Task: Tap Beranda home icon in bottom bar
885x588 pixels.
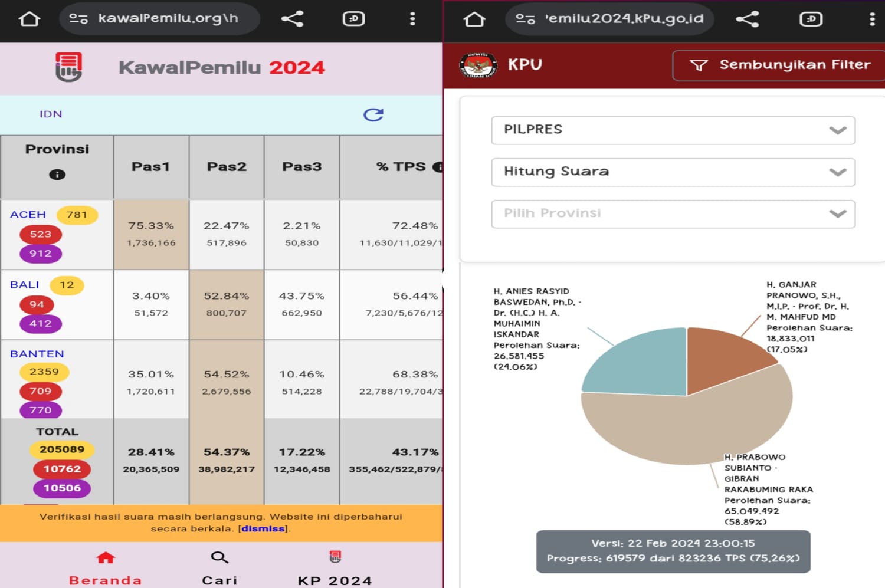Action: [x=106, y=557]
